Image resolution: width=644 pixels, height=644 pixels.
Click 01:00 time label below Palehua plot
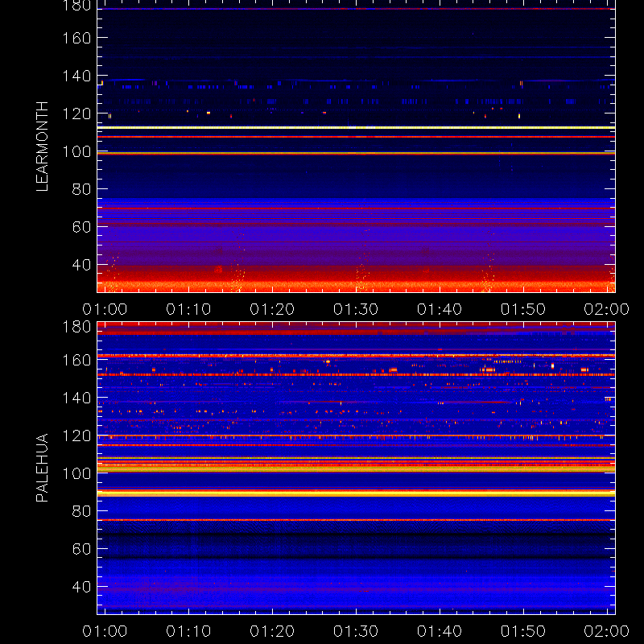click(105, 631)
